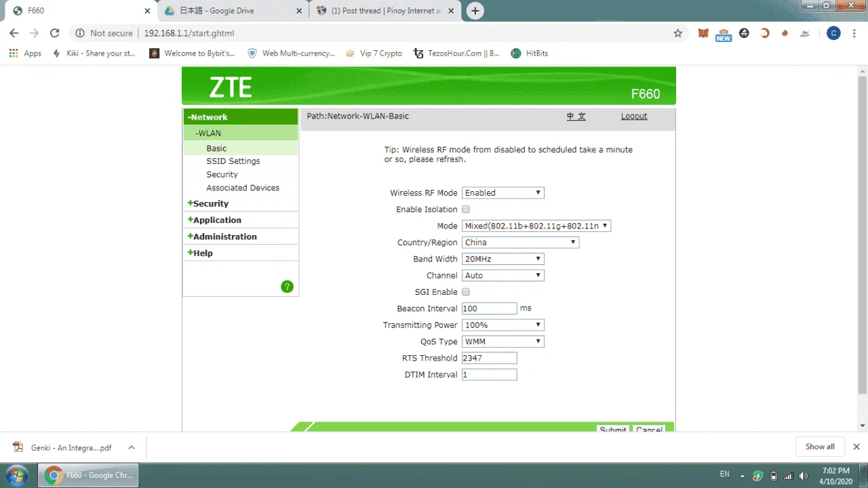This screenshot has width=868, height=488.
Task: Click the extension icon labeled NEW
Action: coord(724,34)
